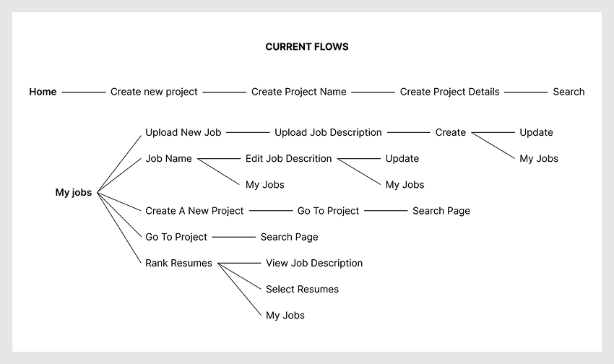Select Search Page after the standalone Go To Project

tap(289, 237)
